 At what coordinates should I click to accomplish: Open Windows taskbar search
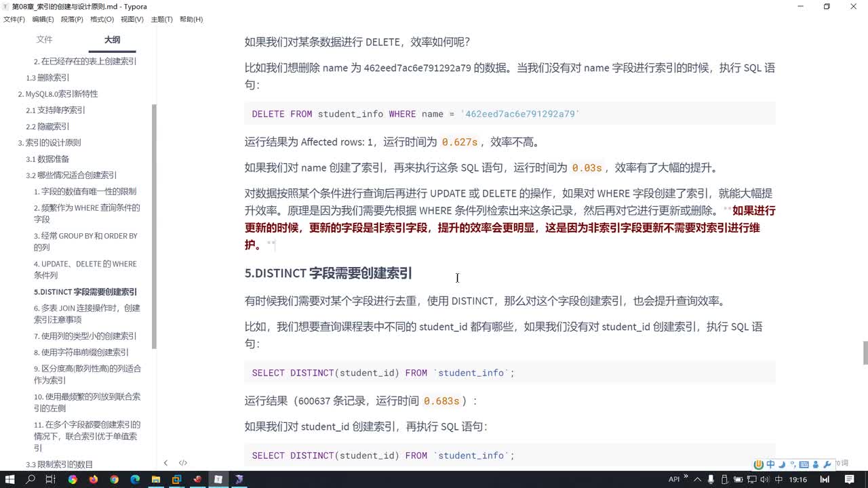(x=31, y=479)
